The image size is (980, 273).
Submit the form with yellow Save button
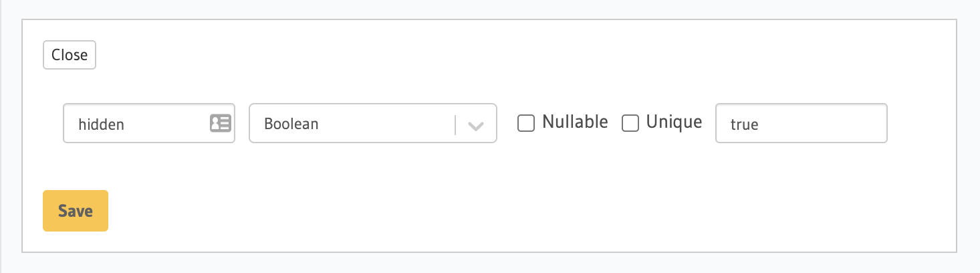[76, 211]
